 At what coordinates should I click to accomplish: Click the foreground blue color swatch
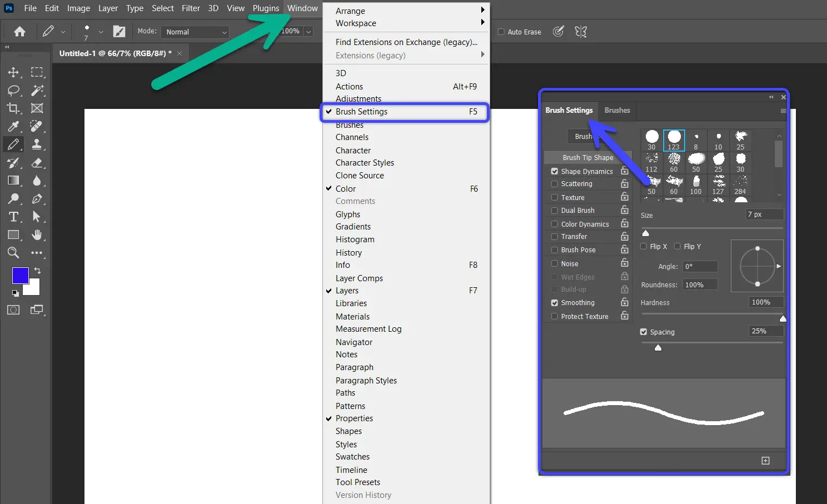(x=20, y=276)
